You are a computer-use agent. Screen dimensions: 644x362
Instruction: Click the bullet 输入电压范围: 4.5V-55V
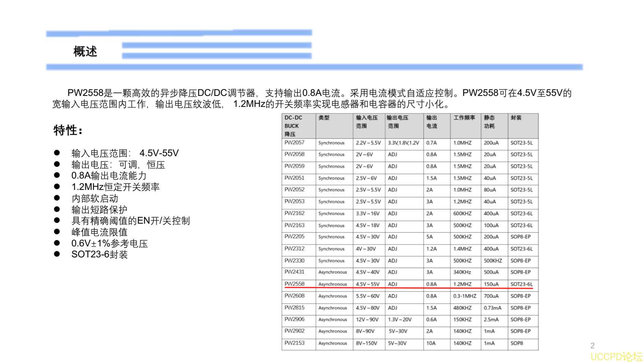[124, 154]
